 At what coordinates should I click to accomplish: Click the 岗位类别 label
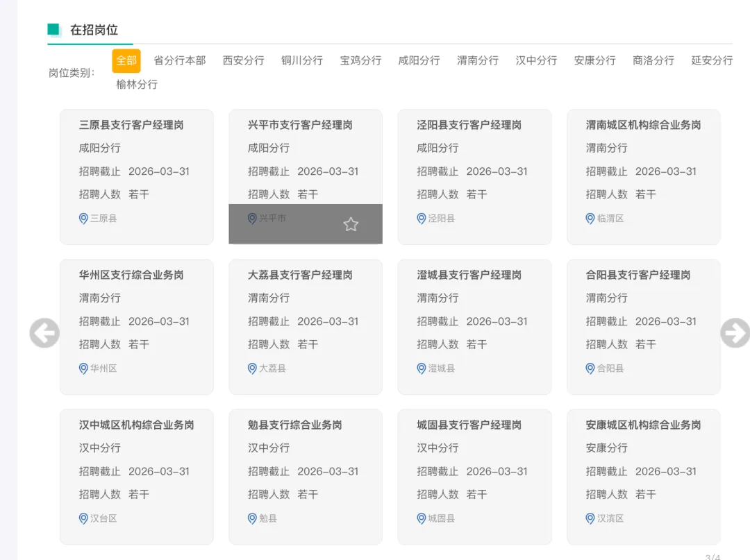[x=72, y=73]
